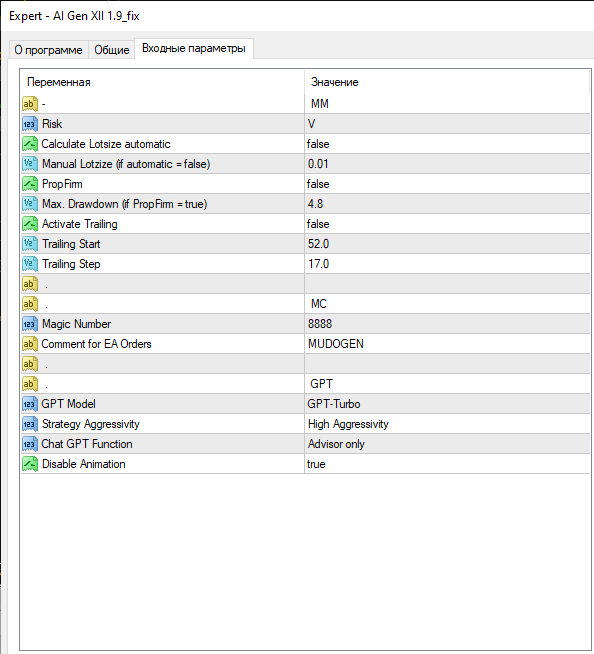Click the Значение column header

click(447, 82)
